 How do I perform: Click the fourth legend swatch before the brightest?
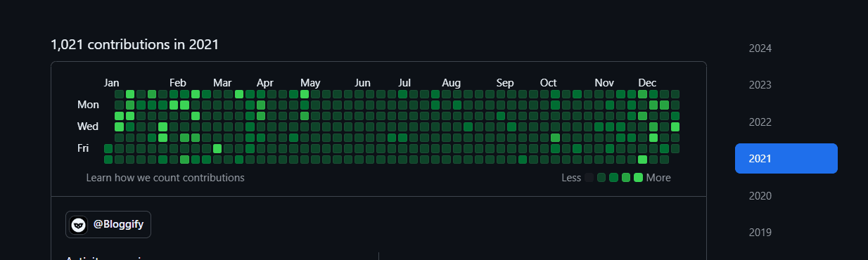click(x=626, y=178)
